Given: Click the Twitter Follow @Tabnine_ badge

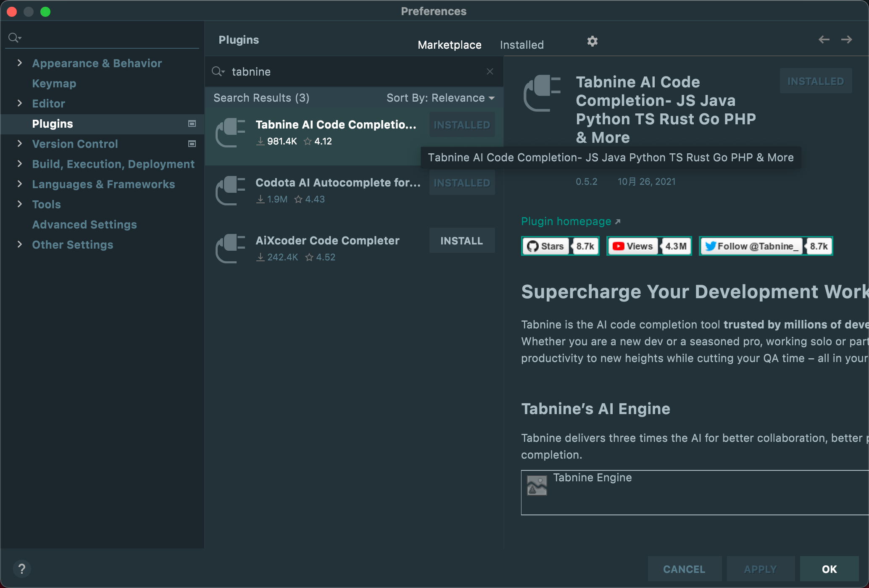Looking at the screenshot, I should (766, 246).
